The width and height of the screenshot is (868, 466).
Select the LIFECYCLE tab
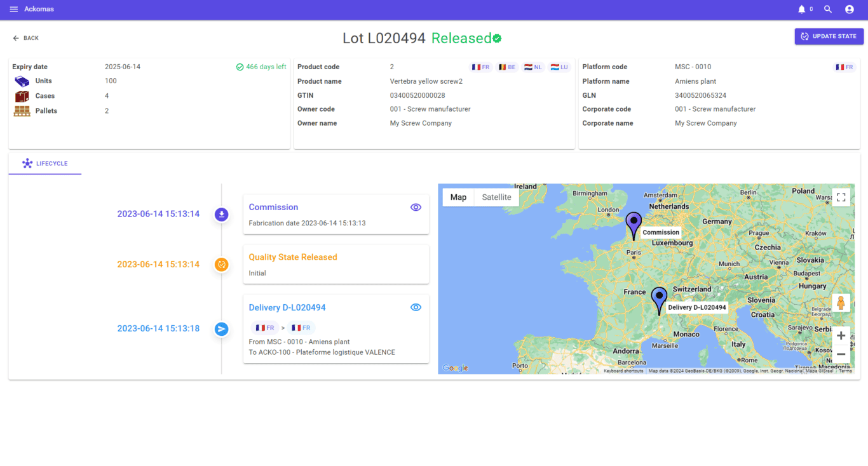45,163
